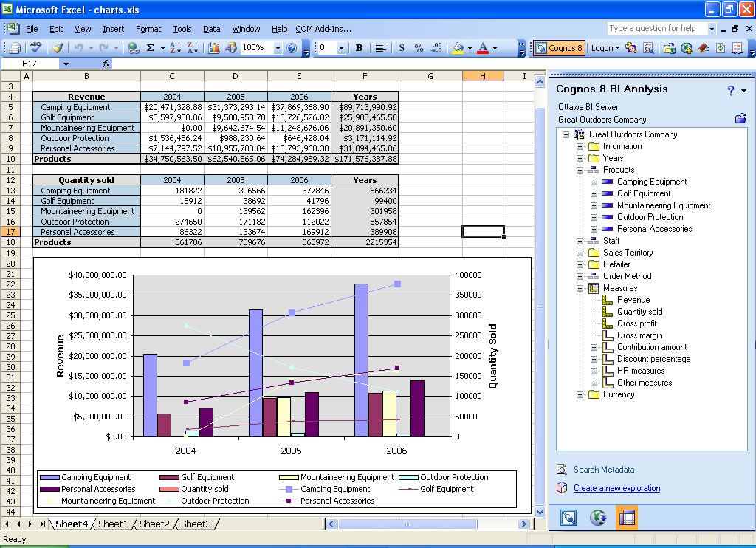Click the open-package folder icon beside Great Outdoors Company
The height and width of the screenshot is (548, 756).
click(740, 119)
